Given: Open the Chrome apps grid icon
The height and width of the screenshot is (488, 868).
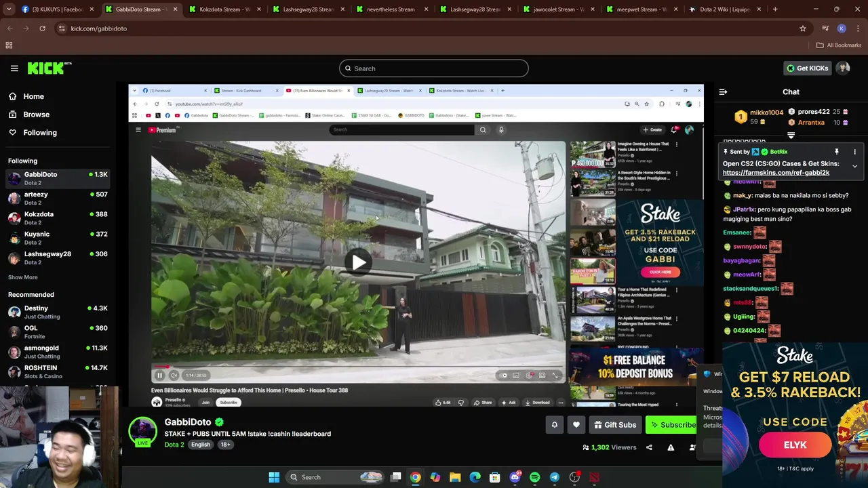Looking at the screenshot, I should [9, 45].
